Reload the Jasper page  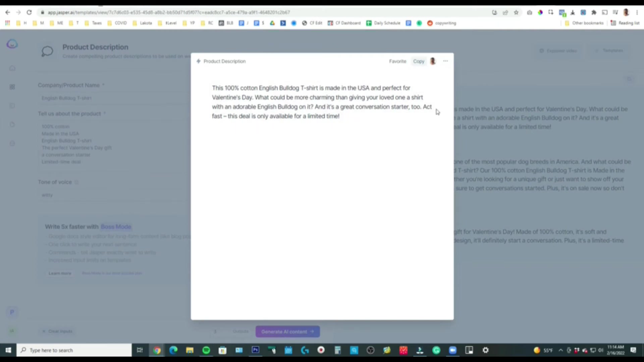pyautogui.click(x=29, y=12)
